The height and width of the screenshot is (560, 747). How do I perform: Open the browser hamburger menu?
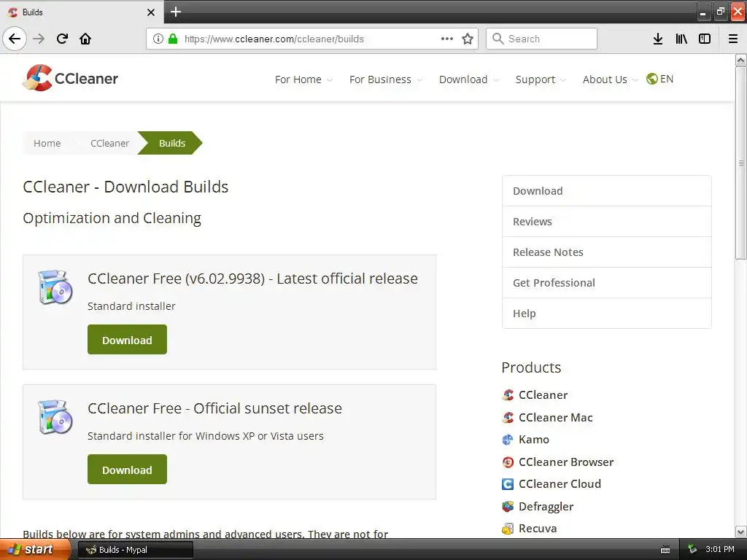pyautogui.click(x=733, y=39)
